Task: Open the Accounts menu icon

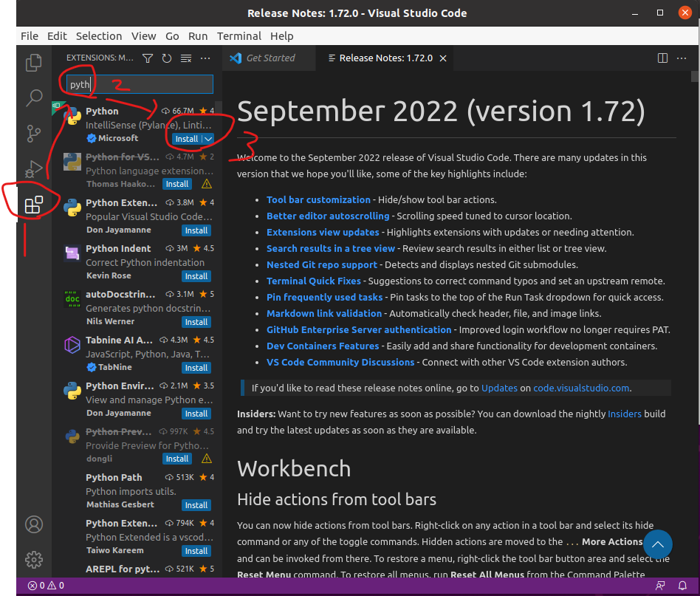Action: 34,524
